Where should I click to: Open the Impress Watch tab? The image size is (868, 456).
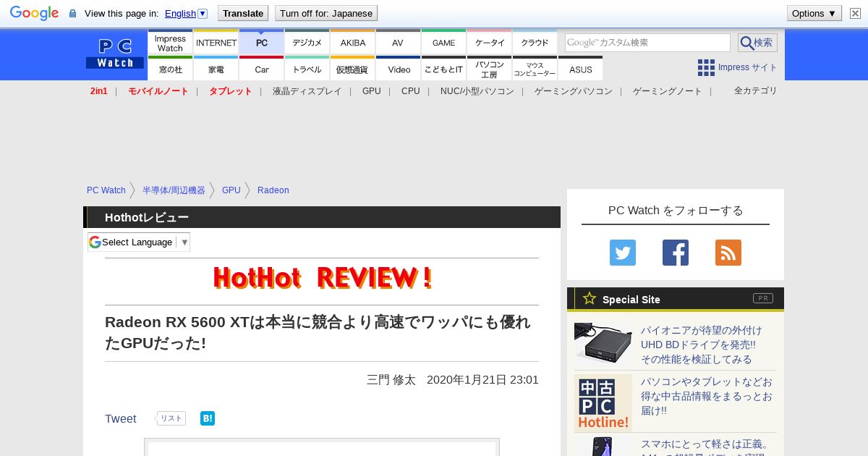click(170, 43)
